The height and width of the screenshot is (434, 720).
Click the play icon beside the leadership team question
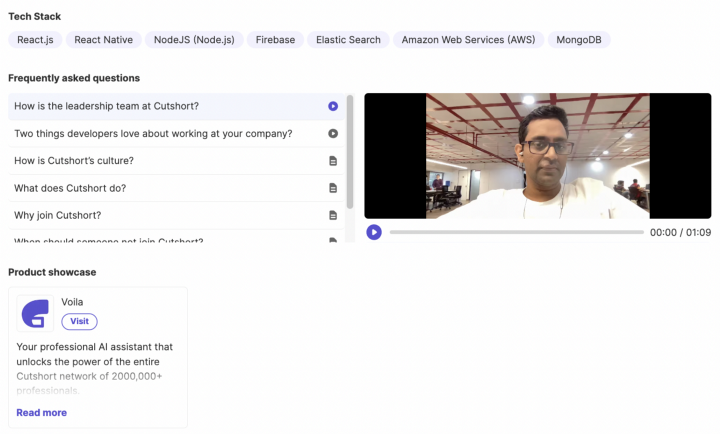coord(333,106)
